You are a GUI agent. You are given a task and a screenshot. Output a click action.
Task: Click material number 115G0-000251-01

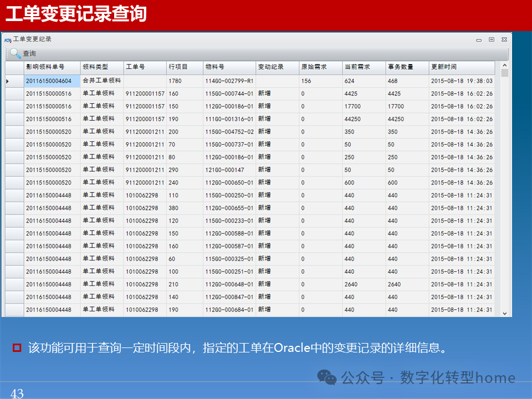[x=229, y=272]
